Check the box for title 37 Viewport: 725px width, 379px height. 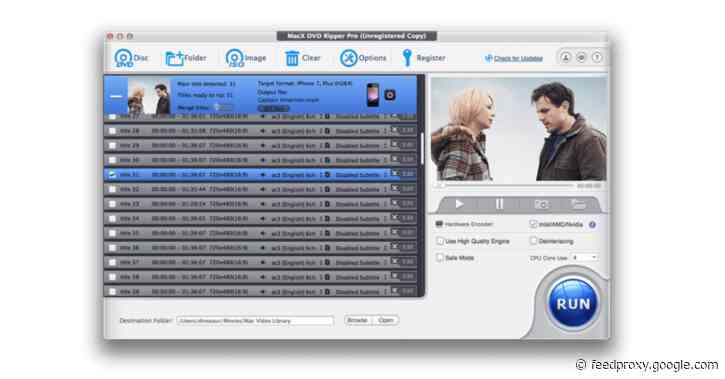click(x=112, y=263)
